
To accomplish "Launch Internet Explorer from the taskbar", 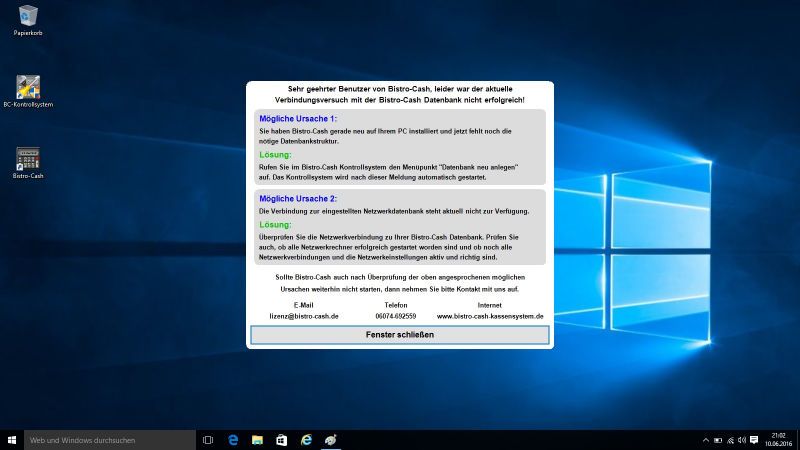I will 306,440.
